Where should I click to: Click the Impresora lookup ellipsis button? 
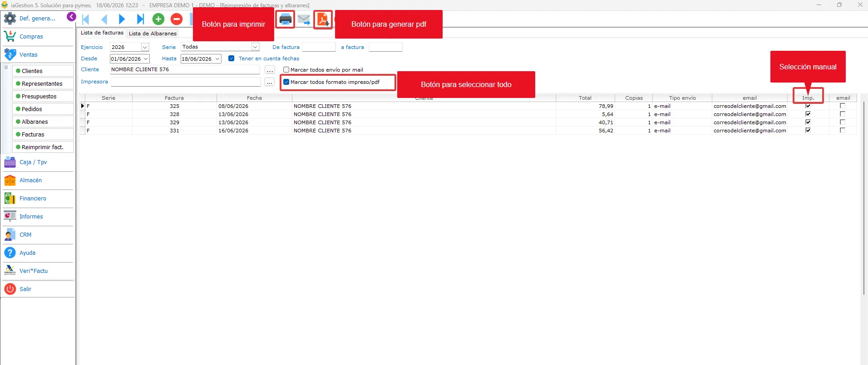point(270,83)
